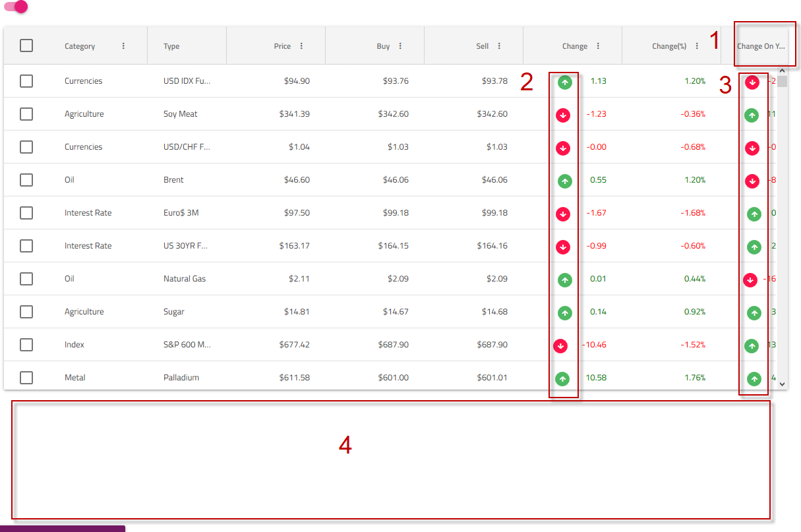Click Brent's red yearly change arrow

coord(753,181)
